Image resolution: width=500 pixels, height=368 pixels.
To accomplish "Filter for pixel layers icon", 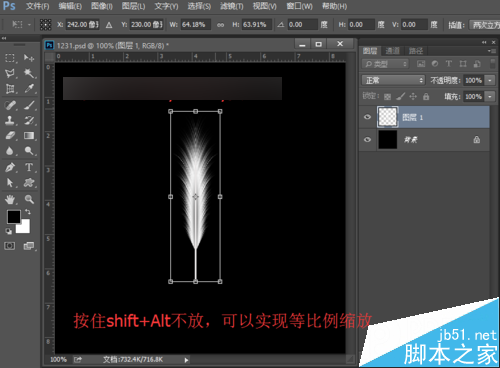I will click(421, 64).
